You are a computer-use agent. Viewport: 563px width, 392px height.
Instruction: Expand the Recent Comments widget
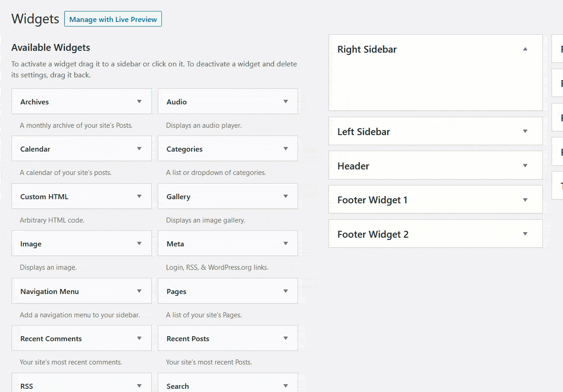pyautogui.click(x=139, y=338)
